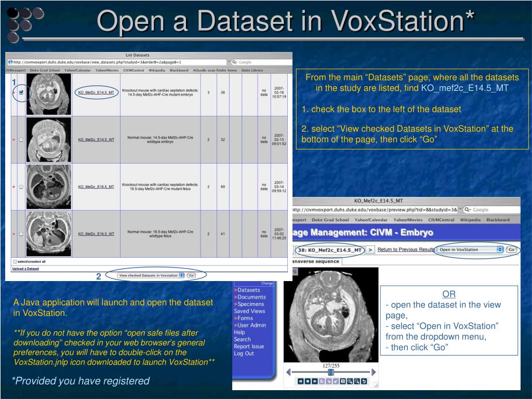Click Log Out in the sidebar
The image size is (532, 399).
tap(244, 353)
